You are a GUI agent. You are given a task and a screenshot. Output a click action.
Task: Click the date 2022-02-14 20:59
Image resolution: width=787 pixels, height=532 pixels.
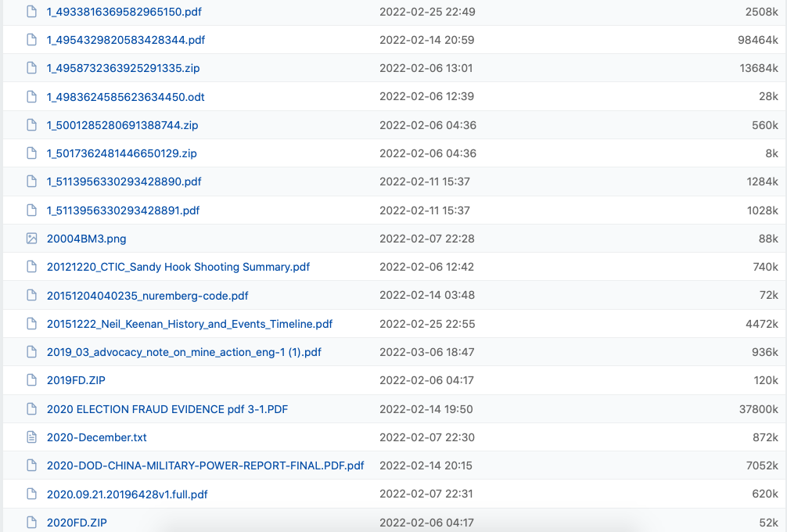pyautogui.click(x=426, y=40)
